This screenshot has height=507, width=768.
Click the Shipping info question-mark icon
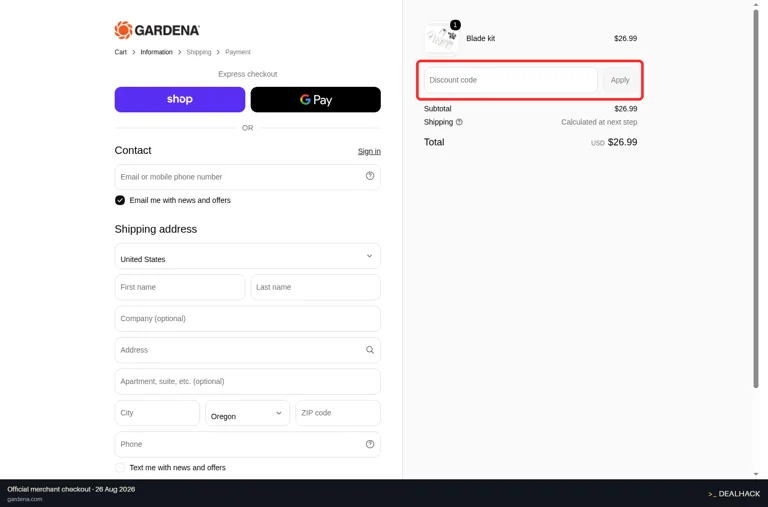point(459,122)
